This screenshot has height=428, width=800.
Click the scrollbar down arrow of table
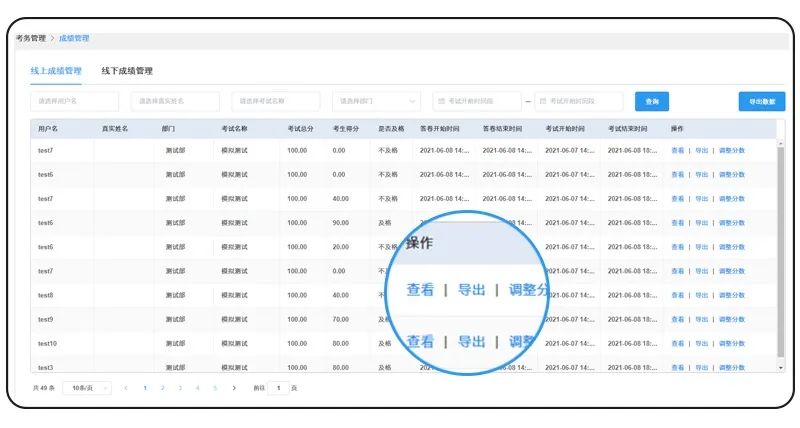point(780,367)
